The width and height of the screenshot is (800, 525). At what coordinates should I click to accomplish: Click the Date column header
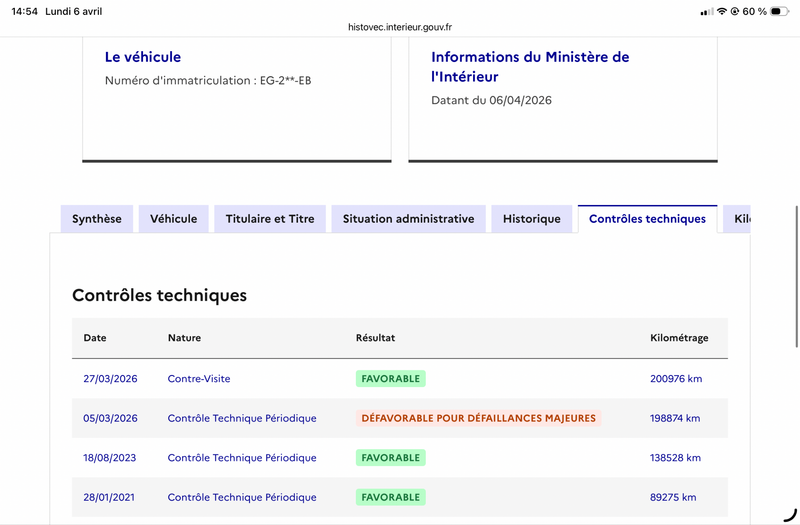pyautogui.click(x=95, y=338)
